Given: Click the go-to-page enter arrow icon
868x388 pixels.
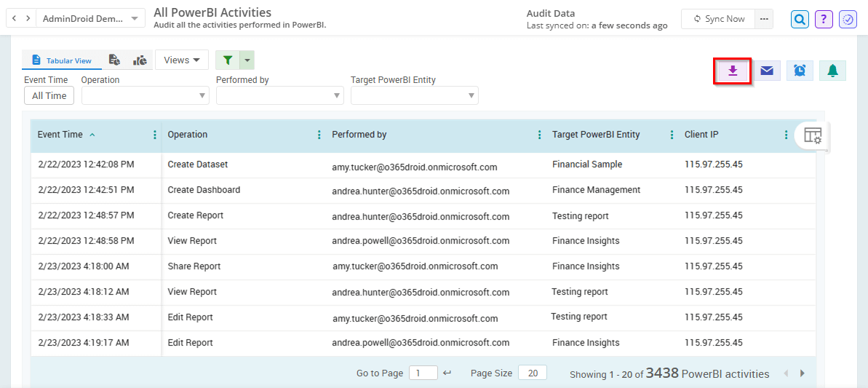Looking at the screenshot, I should (447, 373).
